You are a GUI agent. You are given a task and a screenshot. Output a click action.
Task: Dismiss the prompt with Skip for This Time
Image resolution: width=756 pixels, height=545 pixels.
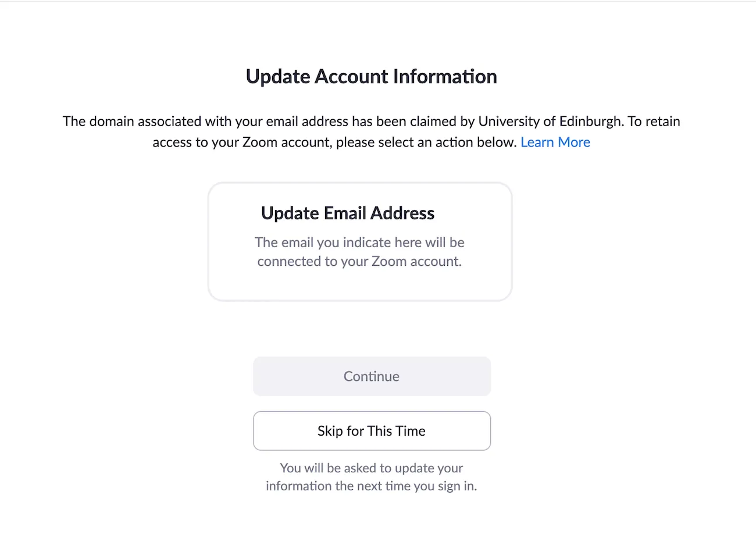372,430
